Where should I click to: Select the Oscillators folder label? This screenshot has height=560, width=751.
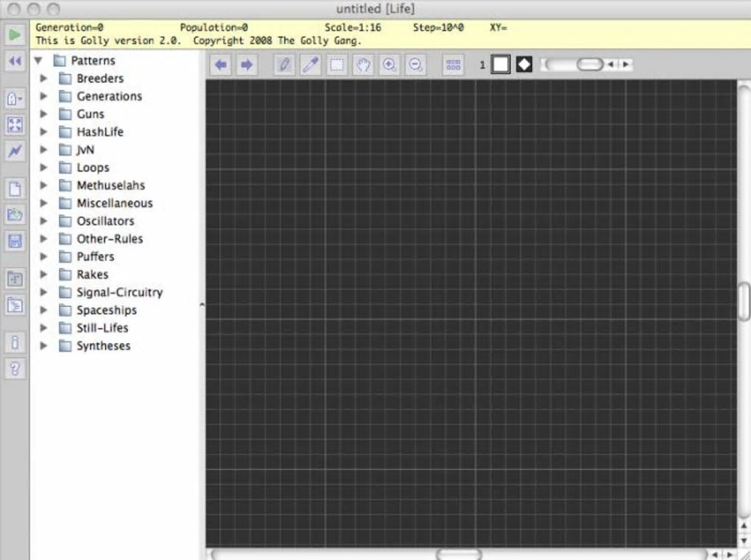105,221
